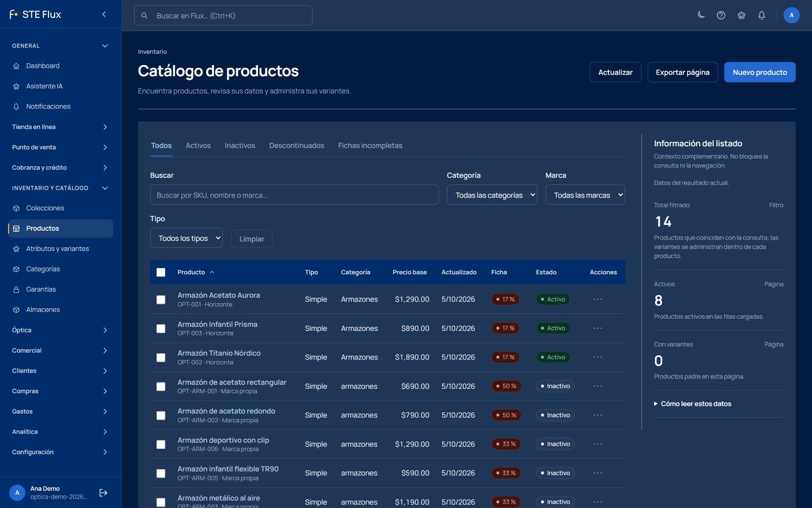
Task: Check the Armazón Infantil Prisma row
Action: [x=161, y=329]
